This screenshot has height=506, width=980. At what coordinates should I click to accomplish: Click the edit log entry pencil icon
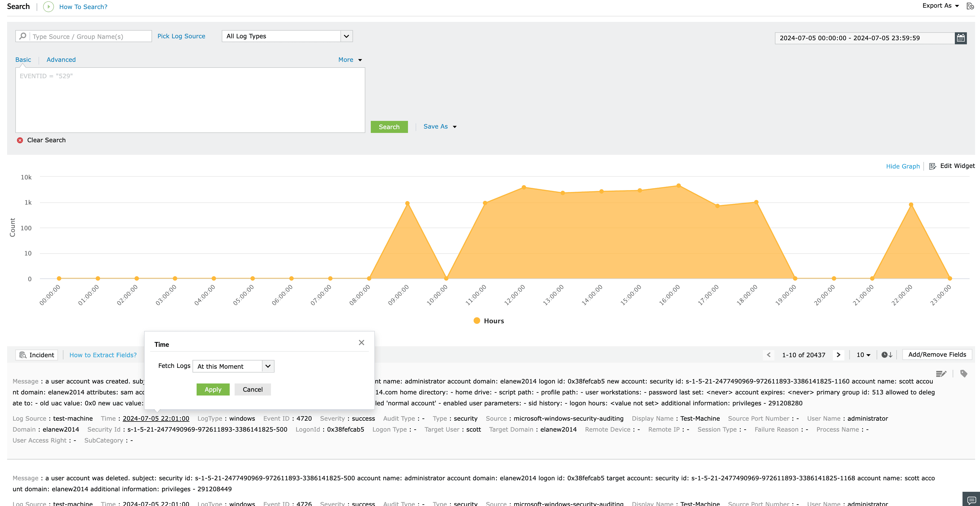coord(941,374)
